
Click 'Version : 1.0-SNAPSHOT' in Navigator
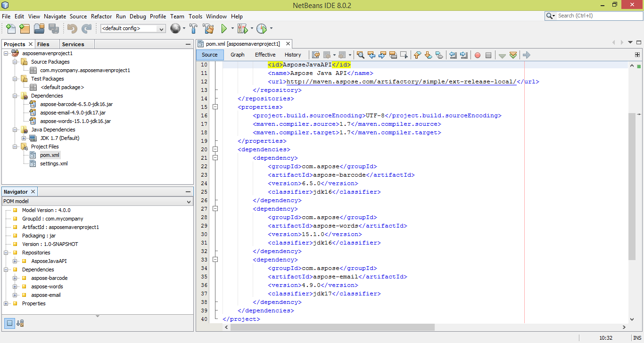50,244
